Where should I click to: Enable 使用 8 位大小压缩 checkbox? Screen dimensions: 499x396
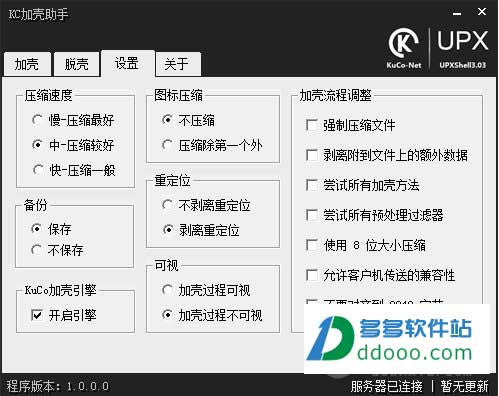click(x=366, y=245)
